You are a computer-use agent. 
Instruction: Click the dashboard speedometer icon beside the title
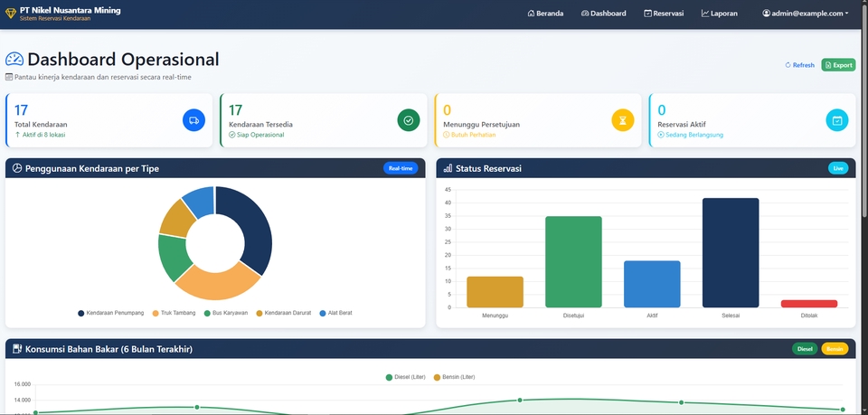tap(14, 59)
